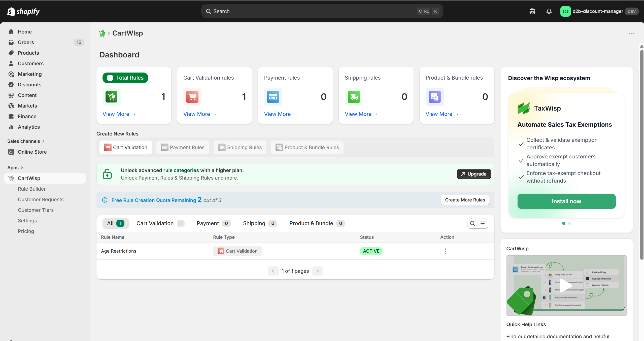Click the Payment rules card icon
This screenshot has height=341, width=644.
[273, 97]
